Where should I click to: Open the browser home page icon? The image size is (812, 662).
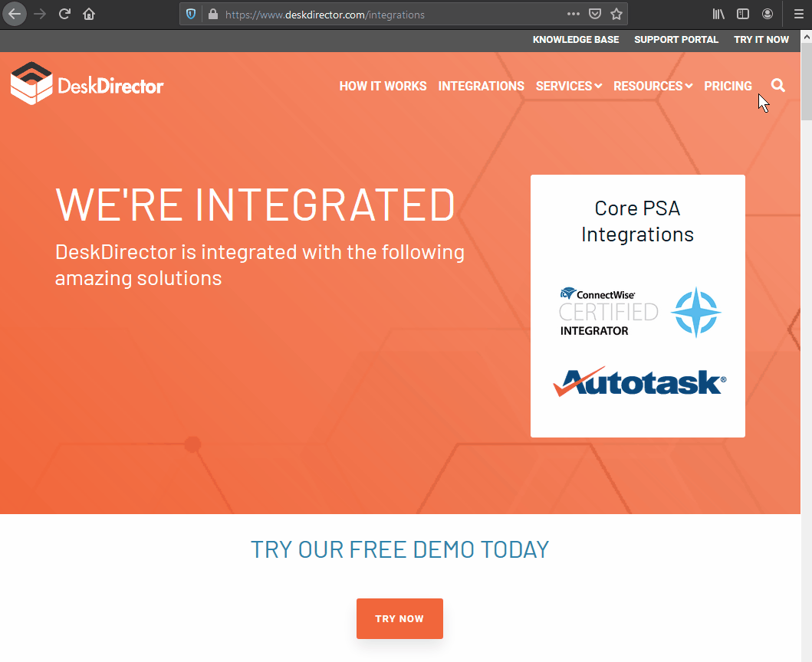click(x=89, y=14)
